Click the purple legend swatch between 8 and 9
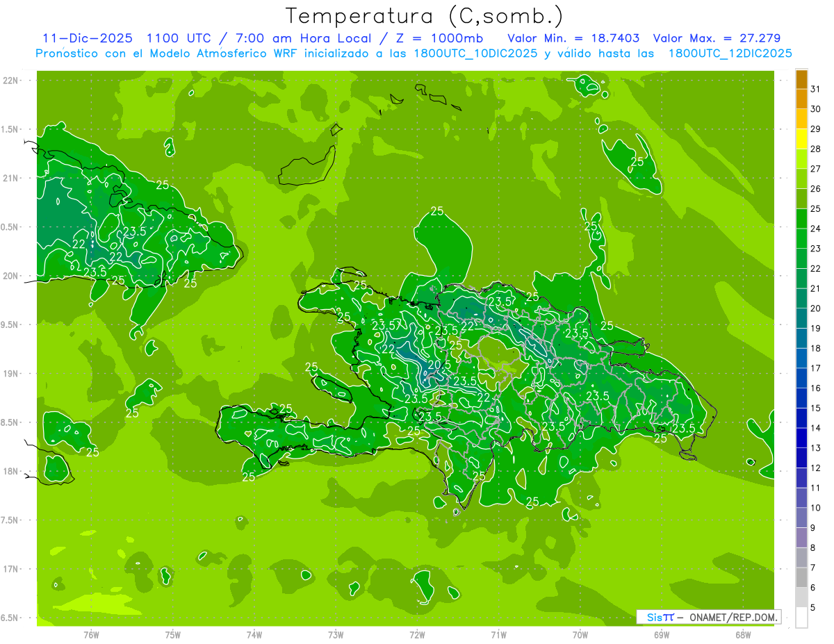834x644 pixels. (801, 538)
